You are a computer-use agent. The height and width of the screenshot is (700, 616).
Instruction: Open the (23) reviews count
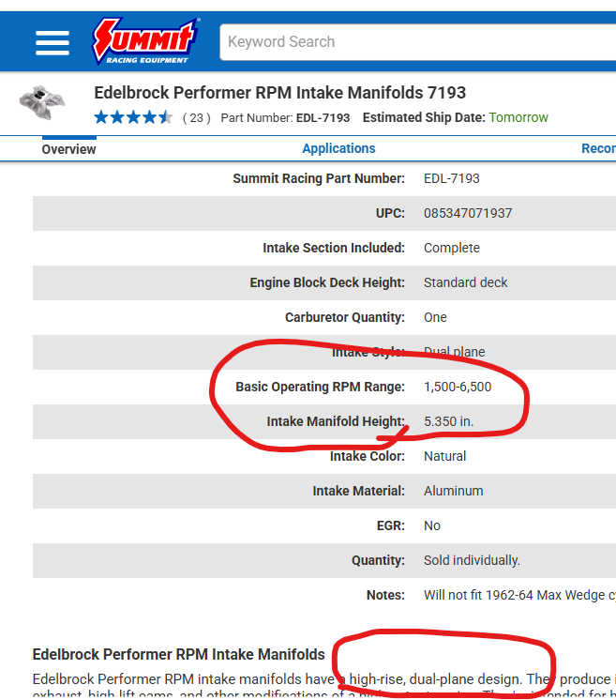[196, 118]
